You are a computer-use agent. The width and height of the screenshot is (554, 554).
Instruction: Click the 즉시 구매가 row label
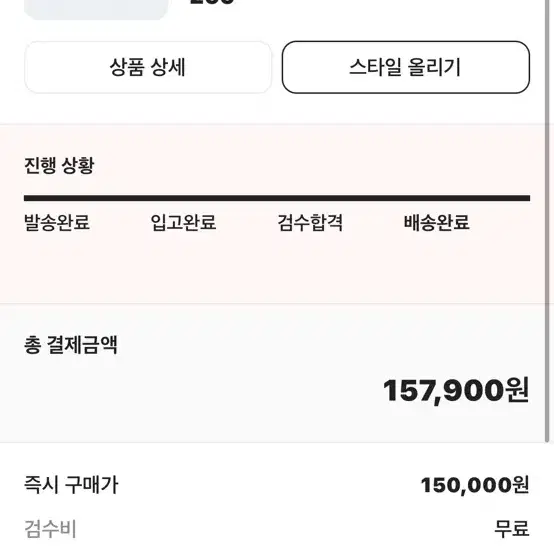pyautogui.click(x=71, y=485)
